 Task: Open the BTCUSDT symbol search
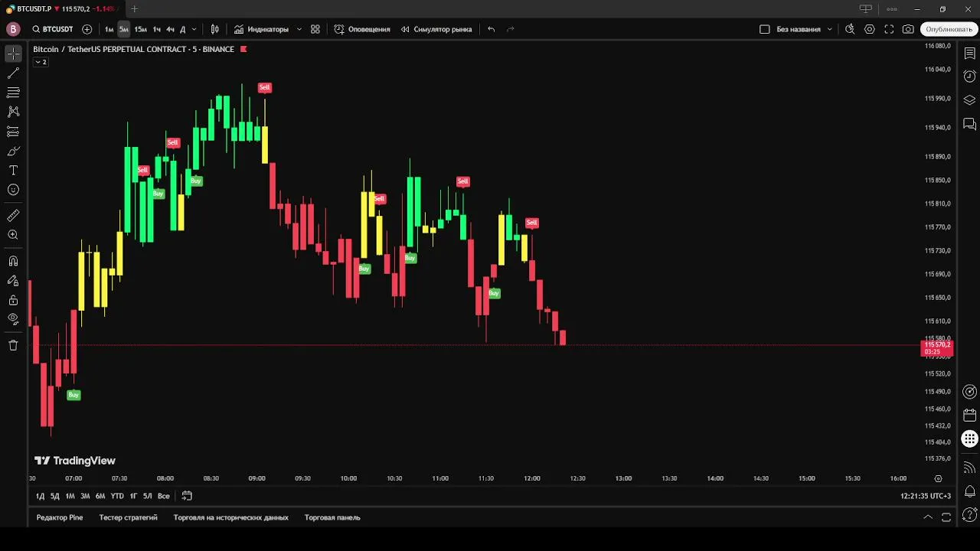click(53, 29)
